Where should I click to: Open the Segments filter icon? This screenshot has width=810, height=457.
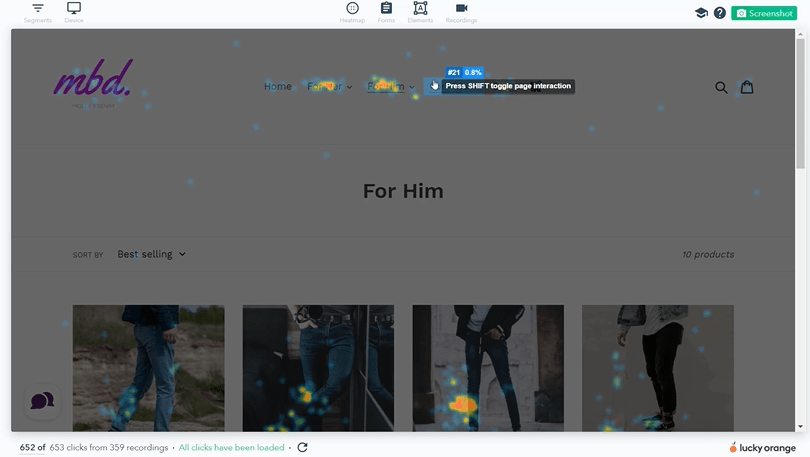click(x=38, y=8)
